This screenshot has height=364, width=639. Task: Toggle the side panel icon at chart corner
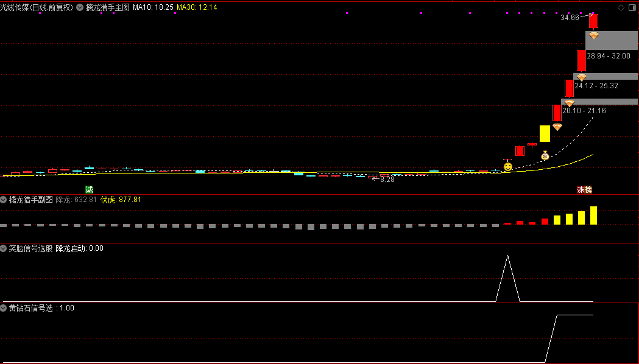(x=632, y=7)
